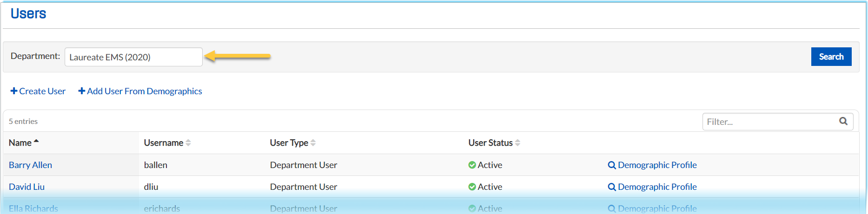Sort the table by Username column

coord(167,143)
